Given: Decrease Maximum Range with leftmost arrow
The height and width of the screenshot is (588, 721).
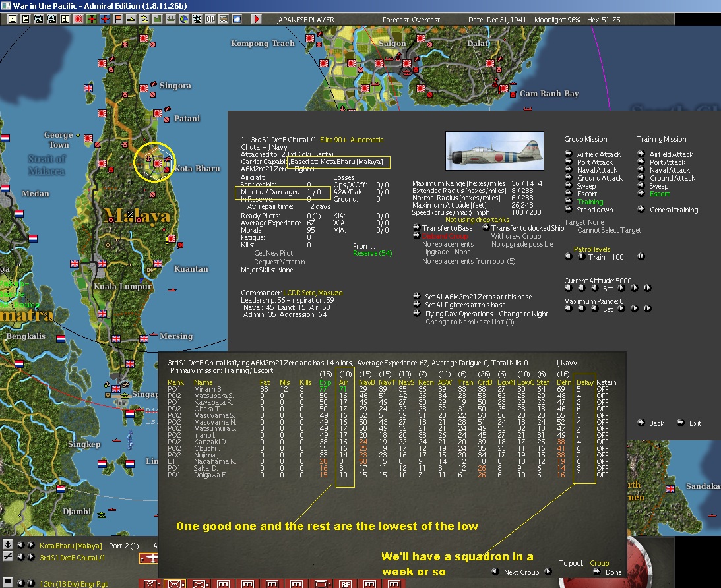Looking at the screenshot, I should click(569, 309).
